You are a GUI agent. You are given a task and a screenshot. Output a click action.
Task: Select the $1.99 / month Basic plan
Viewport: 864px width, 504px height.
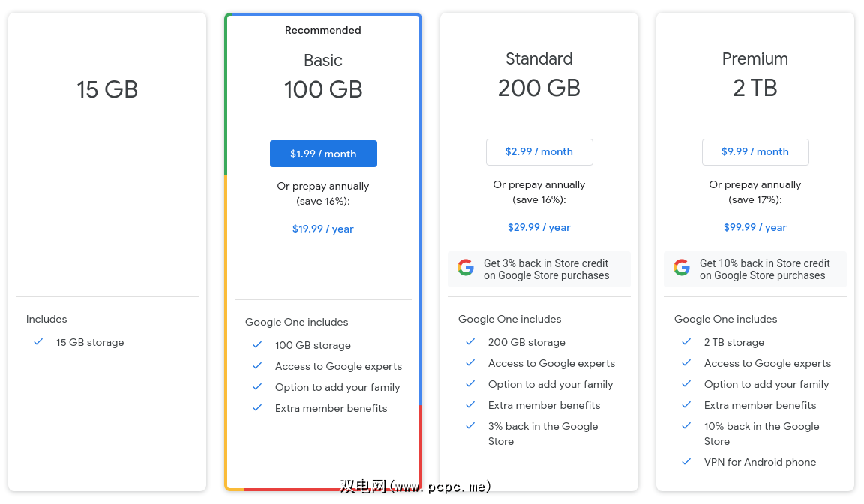coord(323,154)
